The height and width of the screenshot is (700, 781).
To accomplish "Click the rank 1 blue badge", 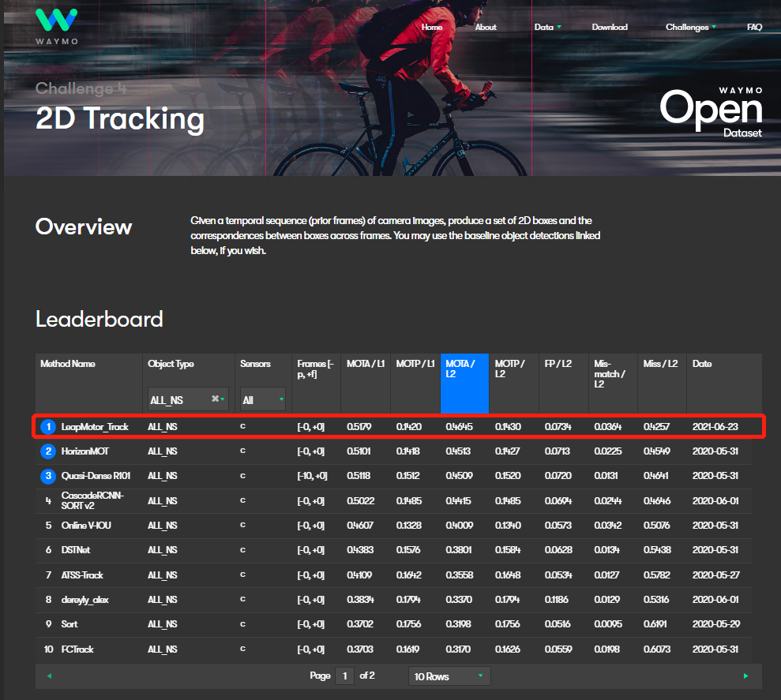I will [x=48, y=427].
